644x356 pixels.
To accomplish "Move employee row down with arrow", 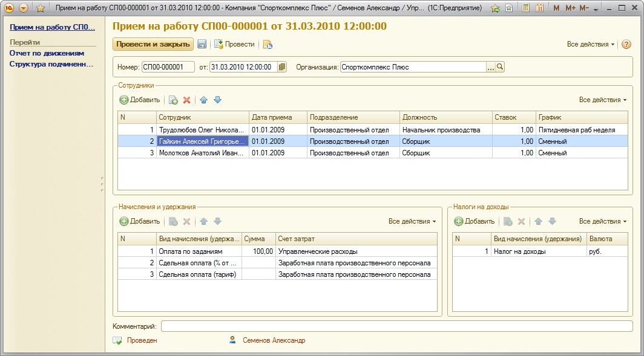I will point(218,100).
